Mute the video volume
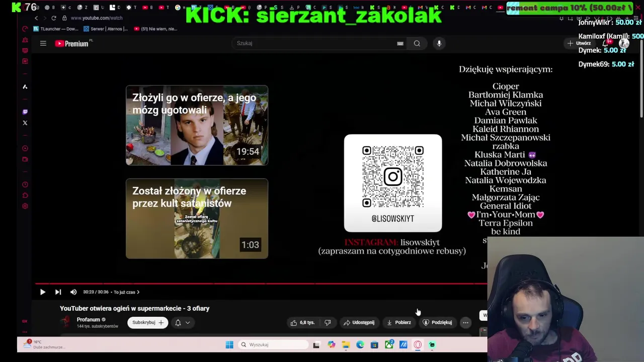 (73, 292)
